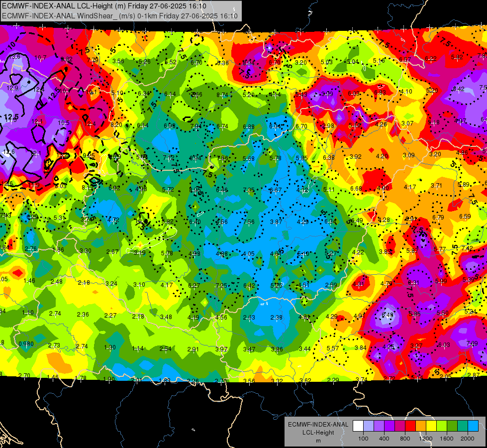Click the wind shear value '7.69'
487x448 pixels.
(x=472, y=343)
